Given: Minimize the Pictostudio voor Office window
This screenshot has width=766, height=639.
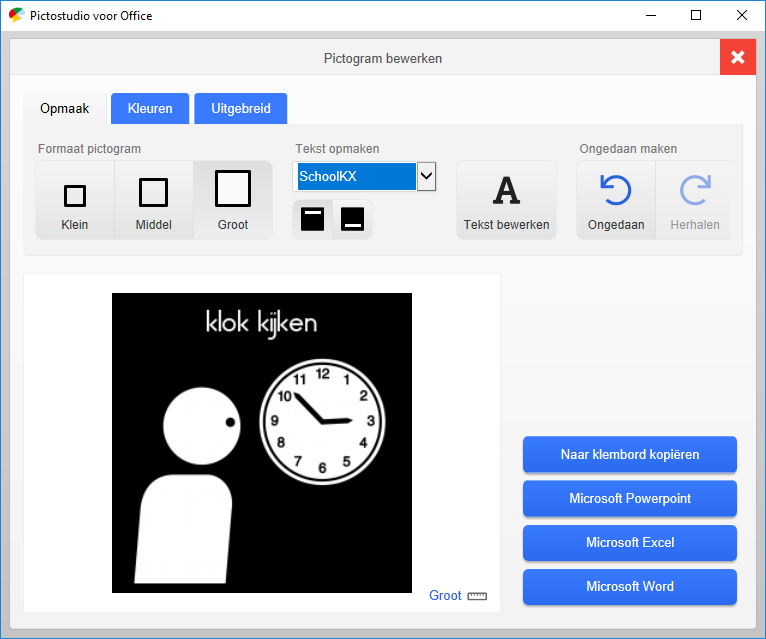Looking at the screenshot, I should coord(651,15).
